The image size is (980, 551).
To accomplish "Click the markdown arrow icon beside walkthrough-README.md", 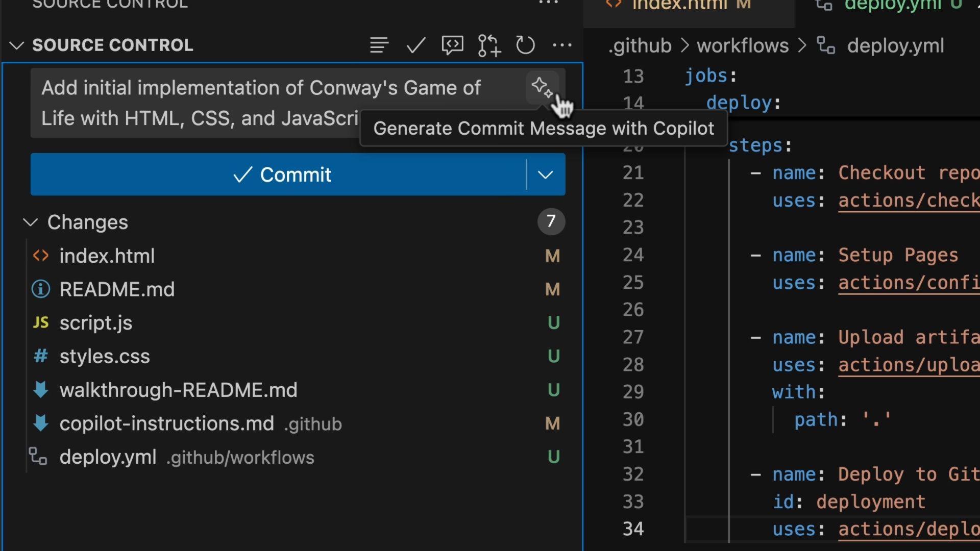I will pos(41,390).
